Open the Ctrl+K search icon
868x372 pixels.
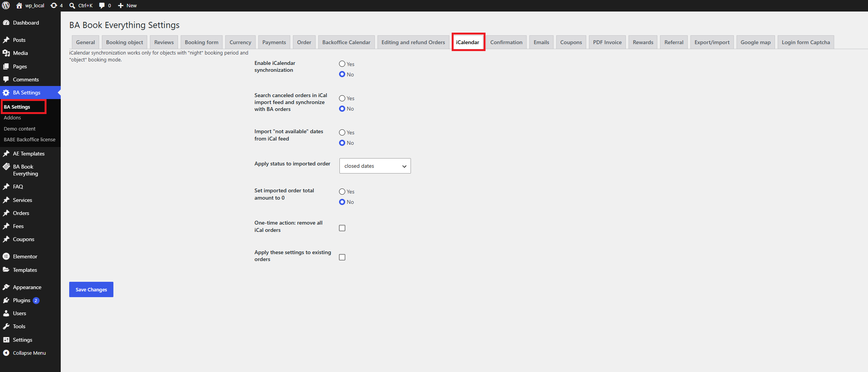[x=72, y=5]
